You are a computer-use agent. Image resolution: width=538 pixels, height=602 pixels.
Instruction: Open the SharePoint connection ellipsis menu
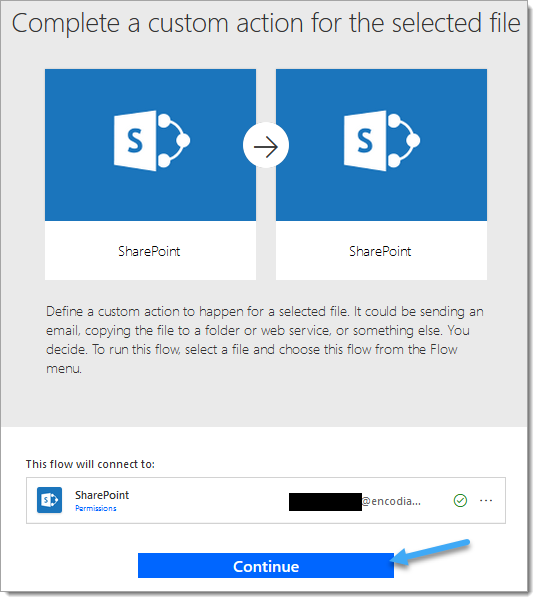486,501
